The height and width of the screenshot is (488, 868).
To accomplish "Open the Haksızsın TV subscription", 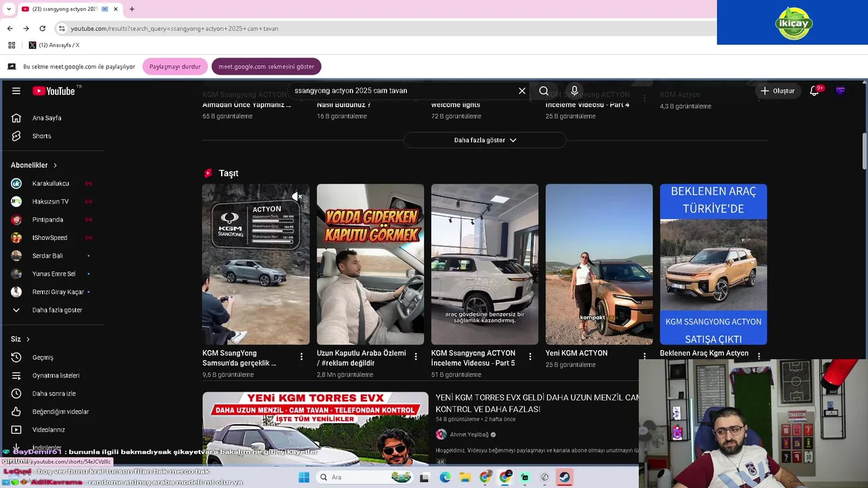I will (x=51, y=202).
